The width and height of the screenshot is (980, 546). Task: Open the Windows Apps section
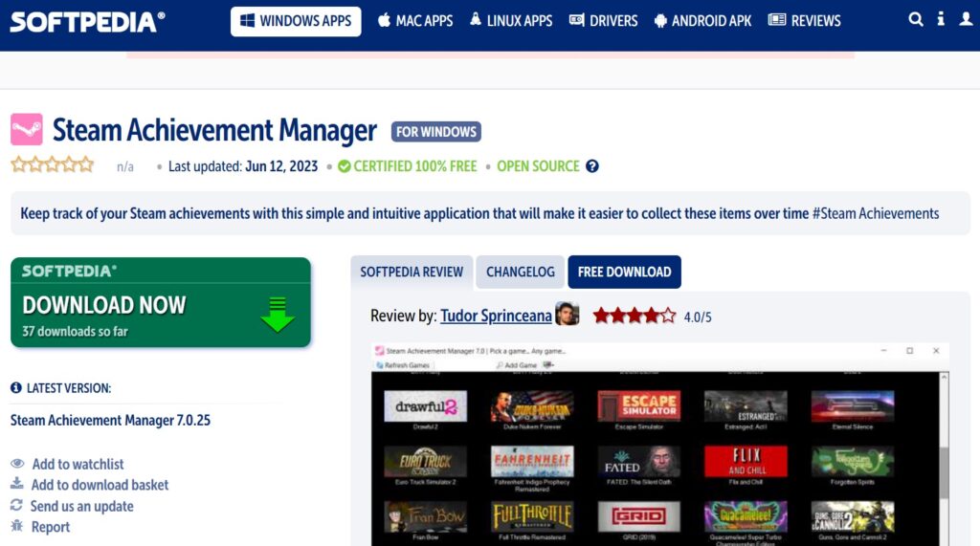click(296, 21)
